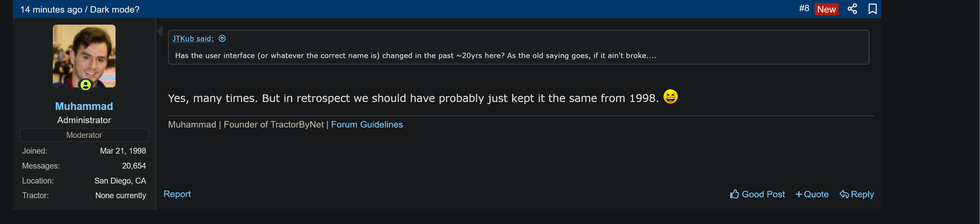Click the up-arrow icon beside JTKub said
This screenshot has width=980, height=224.
222,38
